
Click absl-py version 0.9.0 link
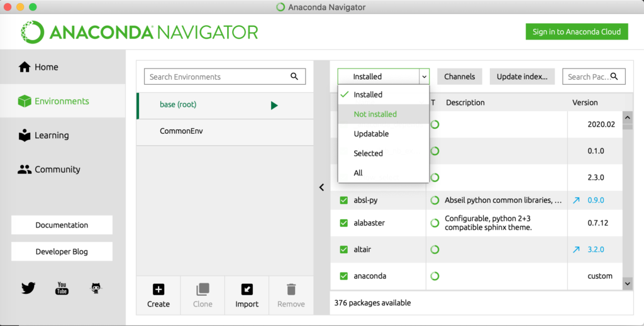click(596, 200)
